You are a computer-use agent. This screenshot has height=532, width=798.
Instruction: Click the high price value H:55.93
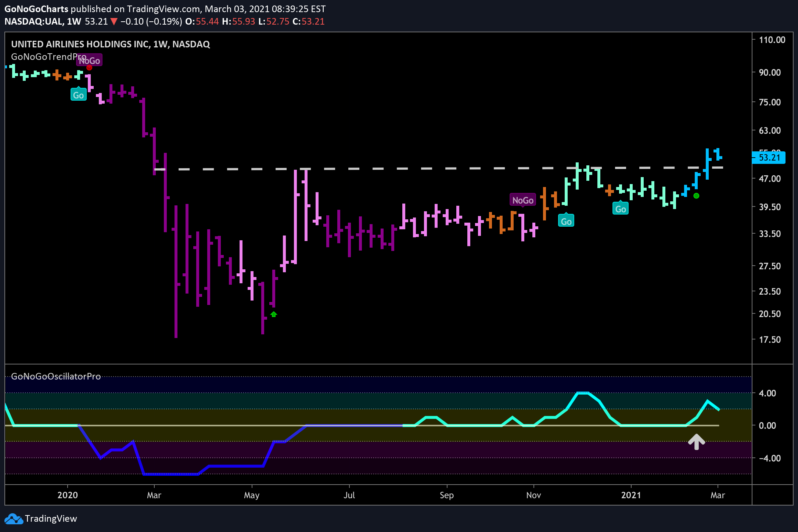pyautogui.click(x=238, y=22)
